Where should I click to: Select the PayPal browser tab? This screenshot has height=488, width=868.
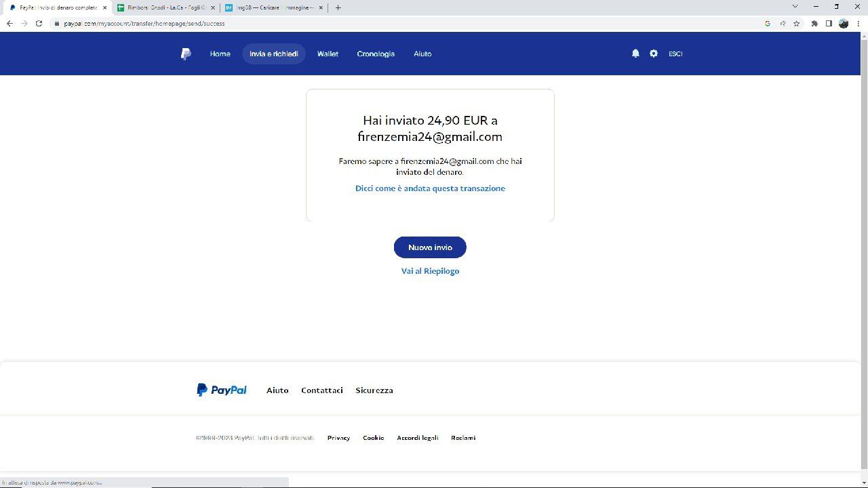click(x=57, y=7)
